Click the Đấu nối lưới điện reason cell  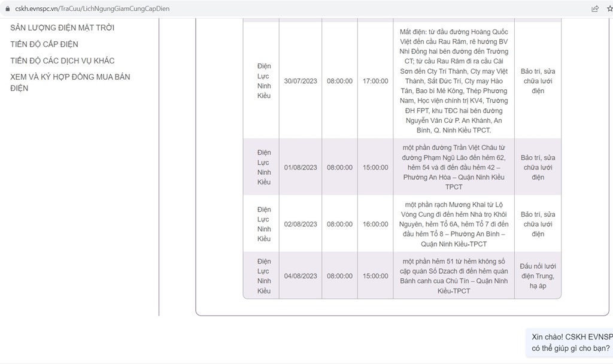[x=538, y=276]
